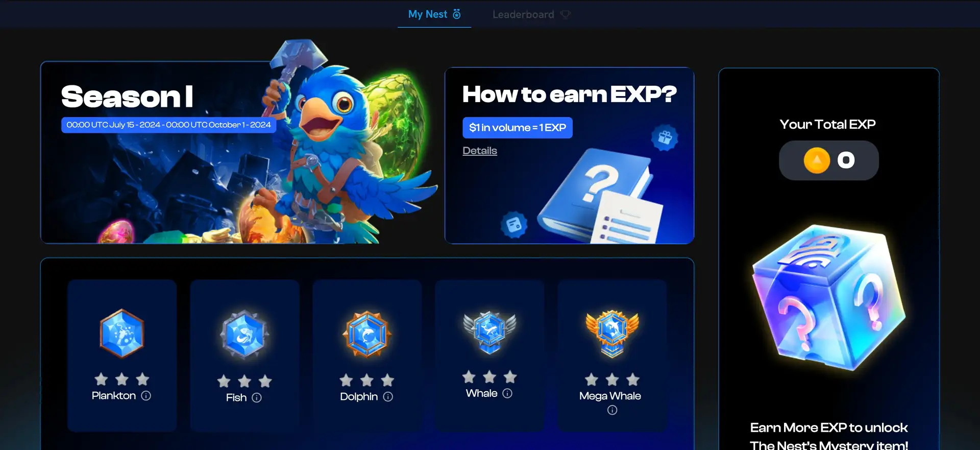Switch to the Leaderboard tab
This screenshot has height=450, width=980.
pyautogui.click(x=531, y=14)
